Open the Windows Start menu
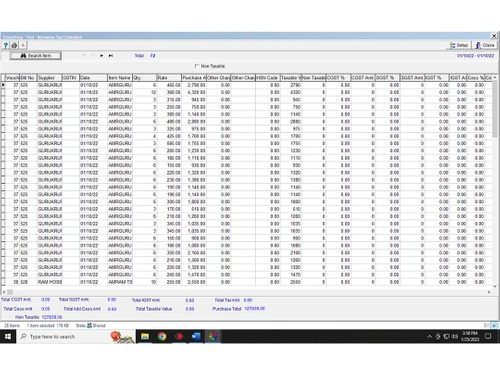Screen dimensions: 500x375 click(x=8, y=337)
